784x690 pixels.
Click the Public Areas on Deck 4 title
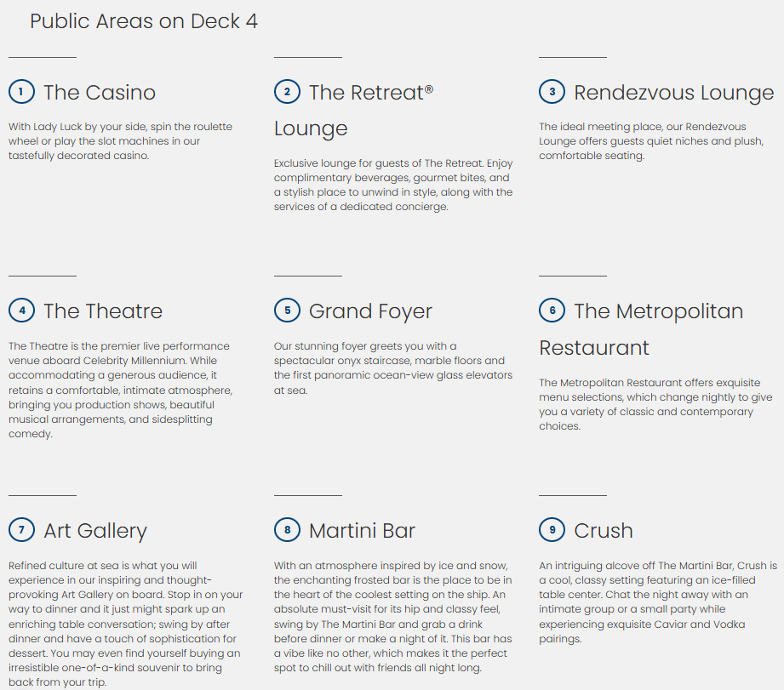(144, 21)
